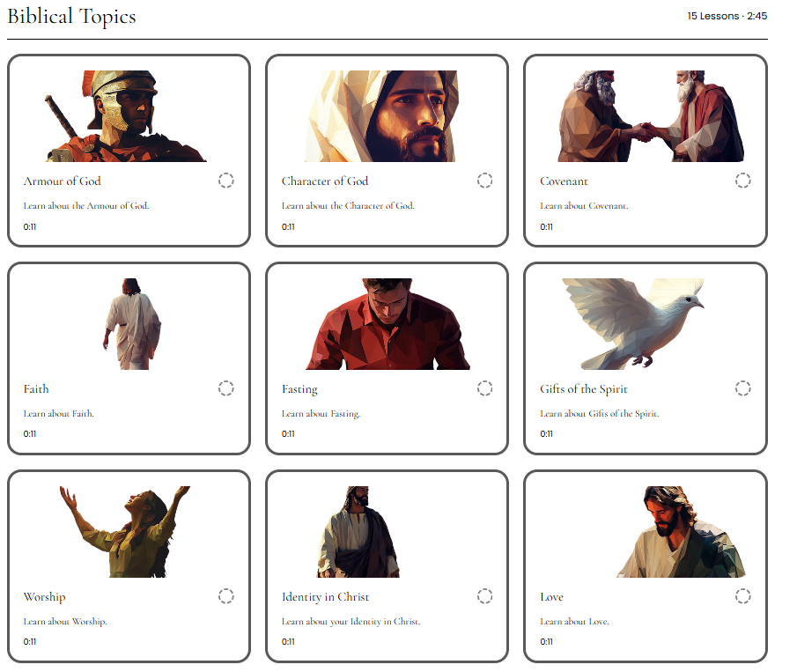Toggle the progress circle on the Love card
Image resolution: width=797 pixels, height=672 pixels.
pos(743,596)
